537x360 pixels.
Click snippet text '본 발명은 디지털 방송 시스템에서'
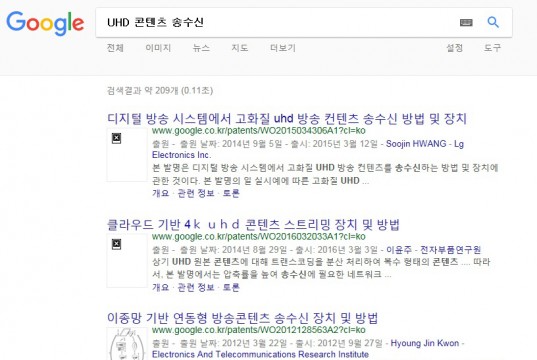218,168
